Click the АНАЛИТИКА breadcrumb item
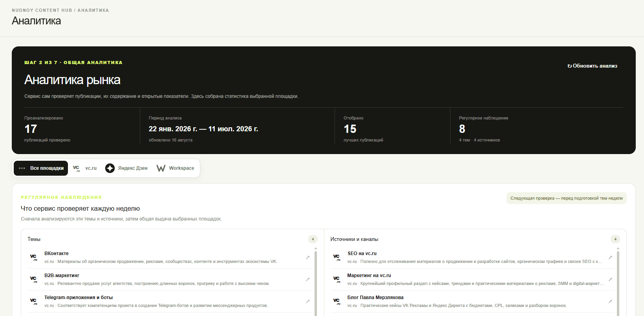 pos(93,10)
